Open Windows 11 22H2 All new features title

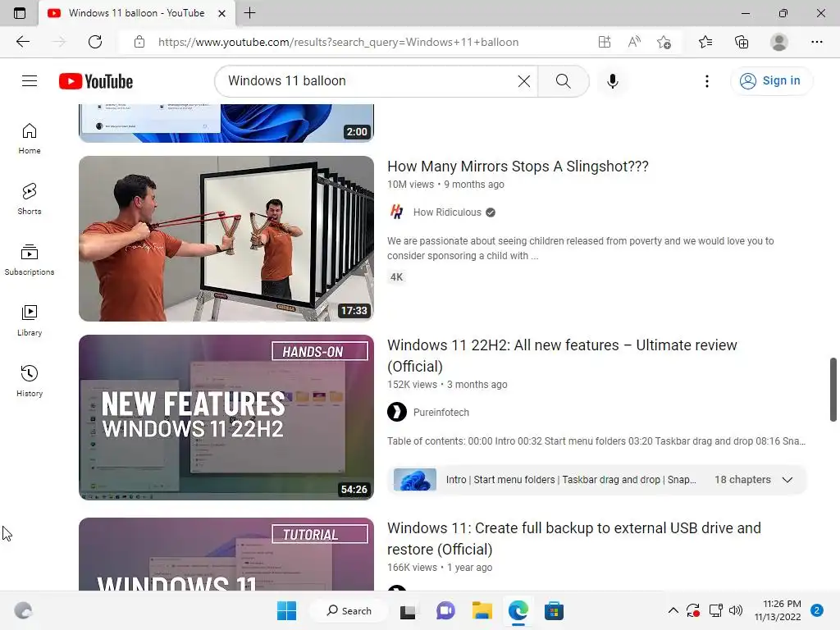point(562,356)
